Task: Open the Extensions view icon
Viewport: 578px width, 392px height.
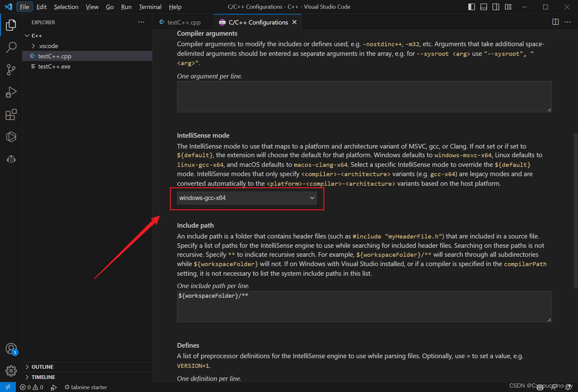Action: [11, 114]
